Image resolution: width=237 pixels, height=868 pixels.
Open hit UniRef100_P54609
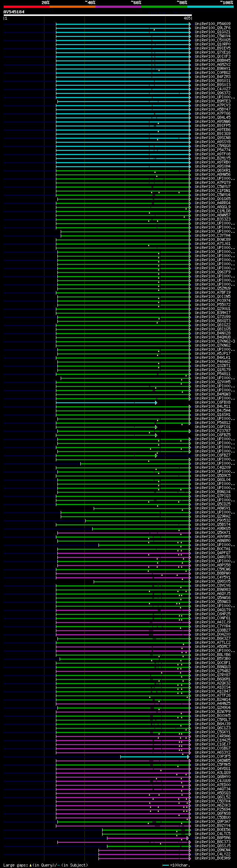point(213,24)
